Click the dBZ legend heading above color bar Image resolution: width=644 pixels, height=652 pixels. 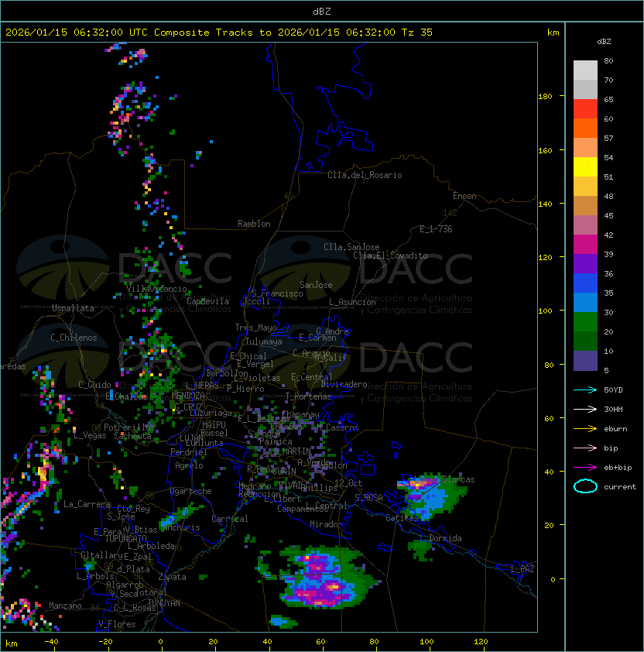pos(604,42)
